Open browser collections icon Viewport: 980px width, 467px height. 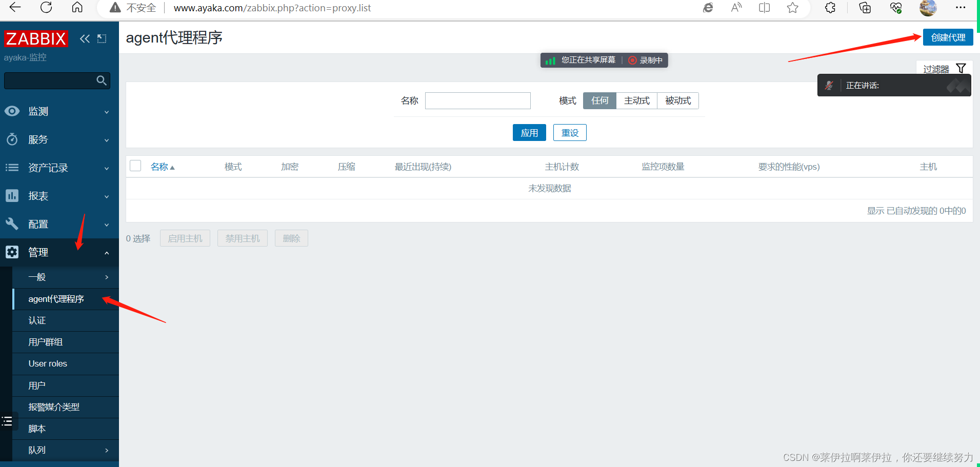[865, 8]
